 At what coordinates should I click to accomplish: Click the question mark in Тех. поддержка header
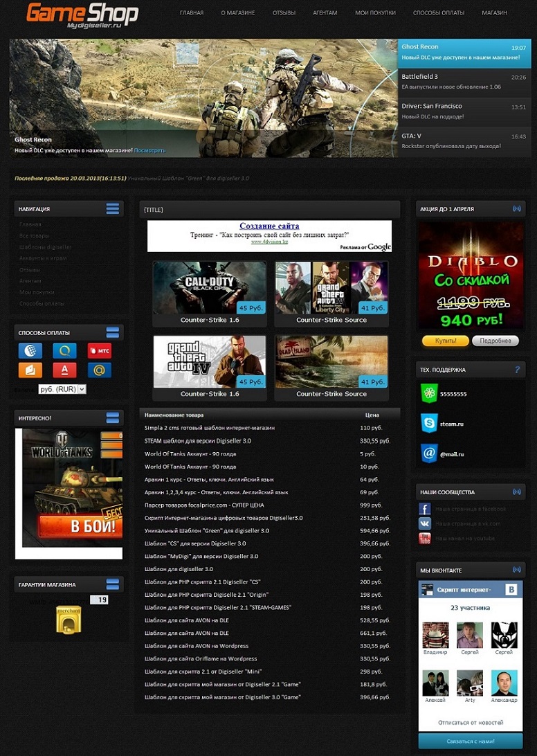(517, 369)
